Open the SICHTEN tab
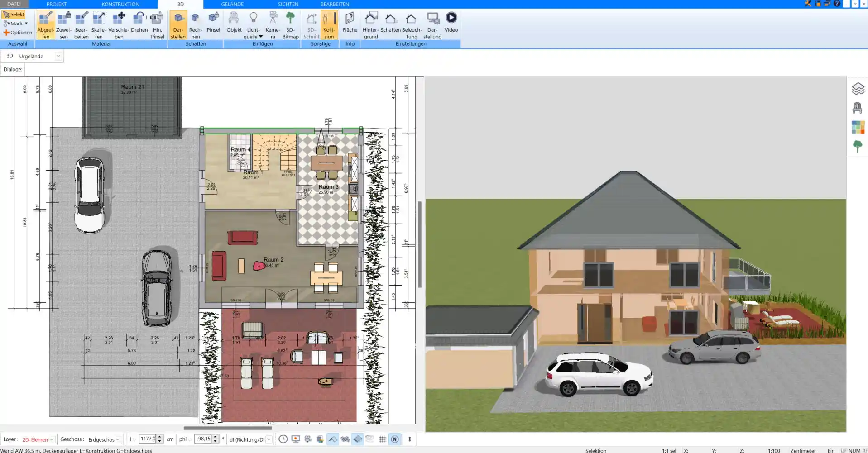Viewport: 868px width, 453px height. click(x=288, y=4)
